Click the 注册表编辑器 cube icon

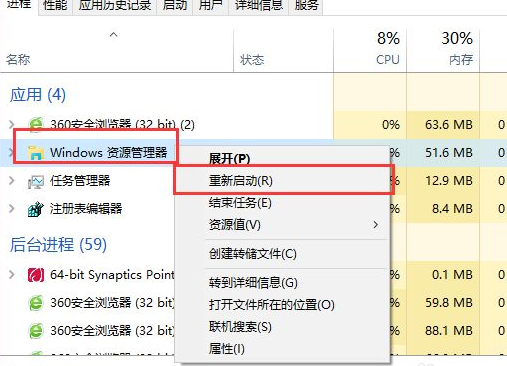click(x=36, y=209)
